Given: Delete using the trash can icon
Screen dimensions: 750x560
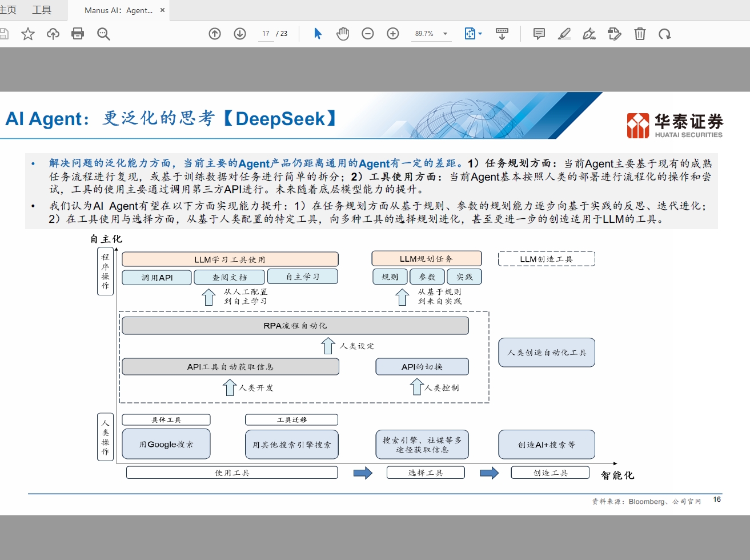Looking at the screenshot, I should (x=640, y=34).
